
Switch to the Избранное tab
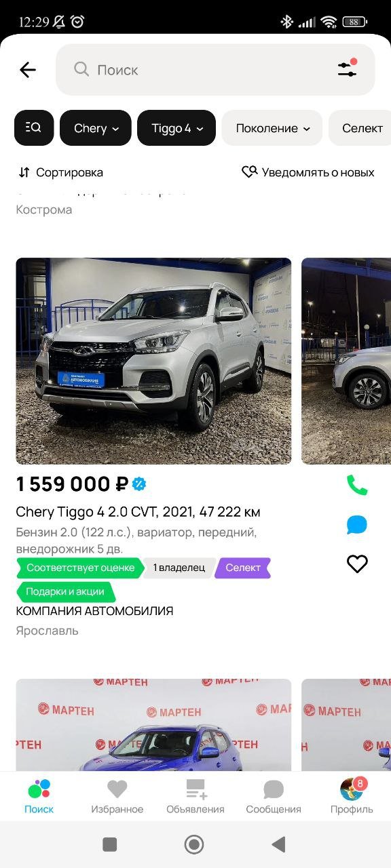coord(117,797)
